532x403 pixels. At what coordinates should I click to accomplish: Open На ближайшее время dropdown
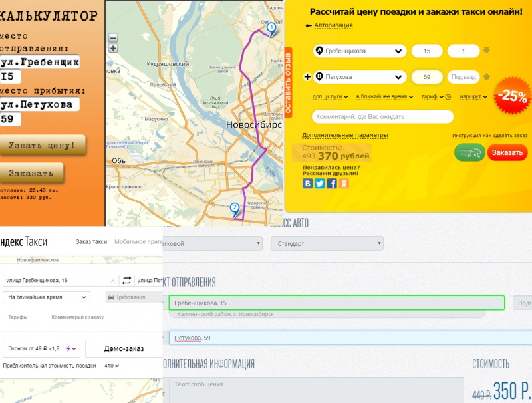(x=47, y=297)
